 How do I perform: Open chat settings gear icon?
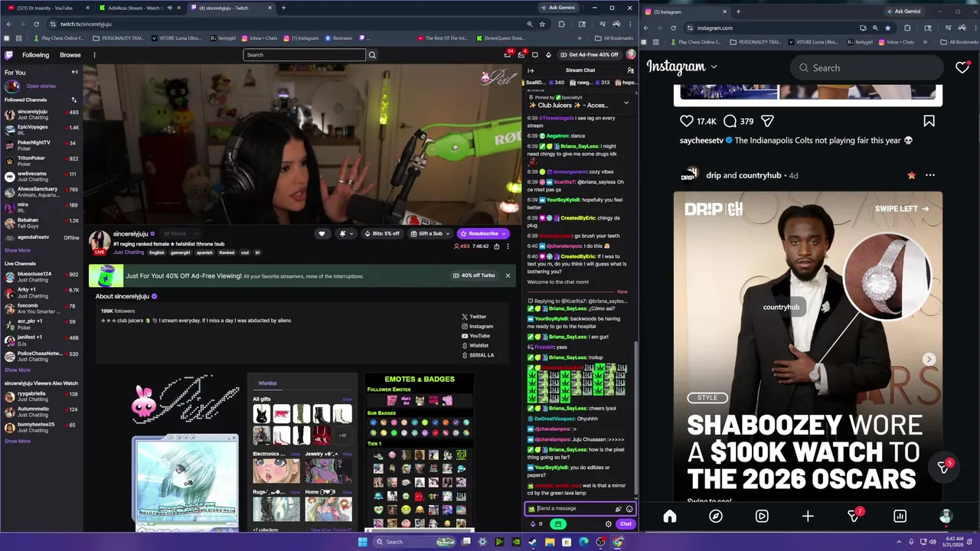pyautogui.click(x=609, y=524)
